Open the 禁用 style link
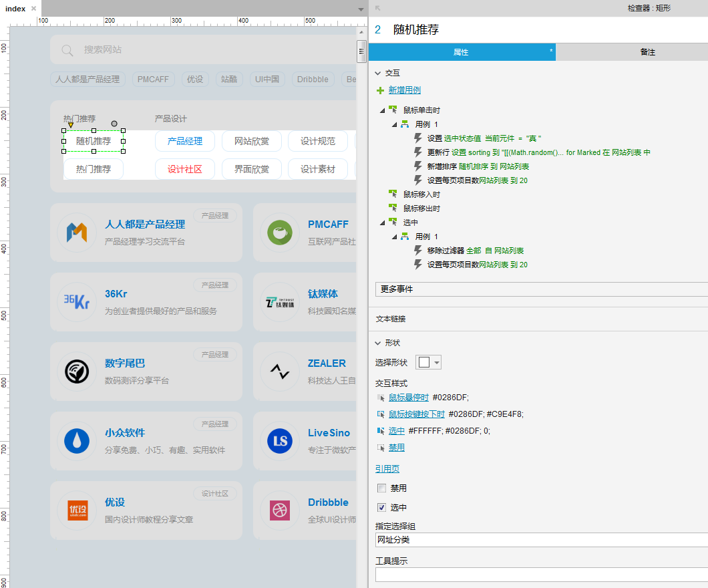 397,448
